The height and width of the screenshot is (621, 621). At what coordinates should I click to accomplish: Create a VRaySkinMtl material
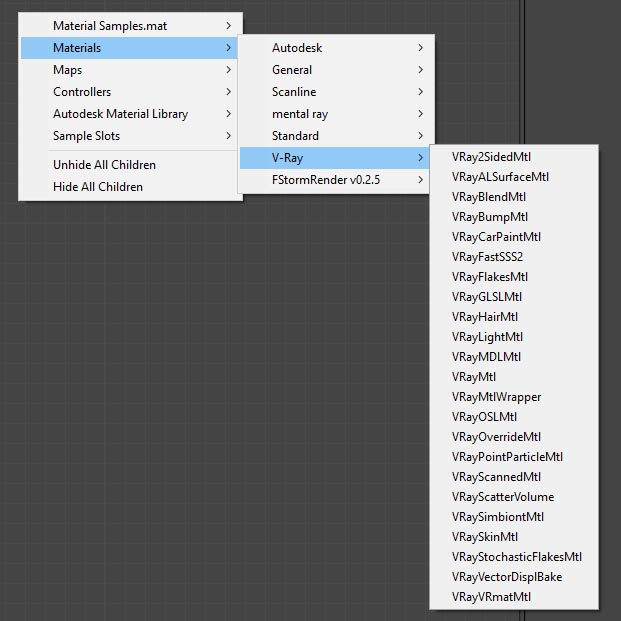514,537
